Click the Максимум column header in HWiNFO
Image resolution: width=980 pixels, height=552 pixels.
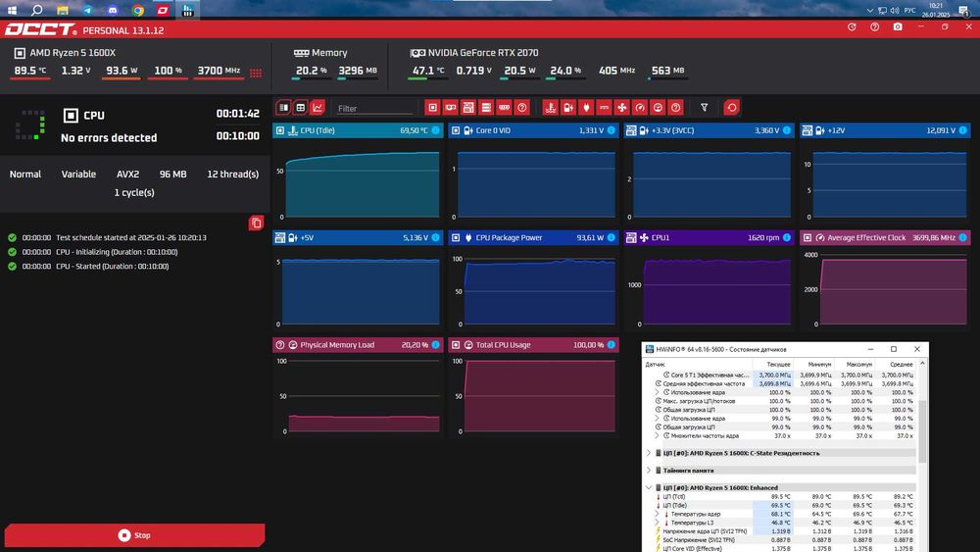coord(855,364)
